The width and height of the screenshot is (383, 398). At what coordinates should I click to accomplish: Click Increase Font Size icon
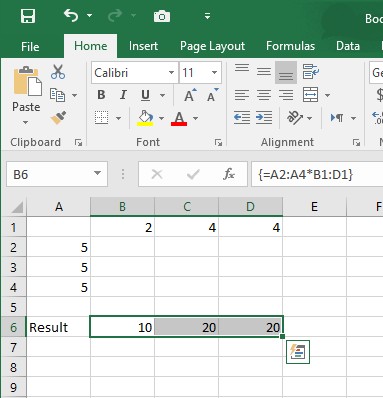[190, 95]
